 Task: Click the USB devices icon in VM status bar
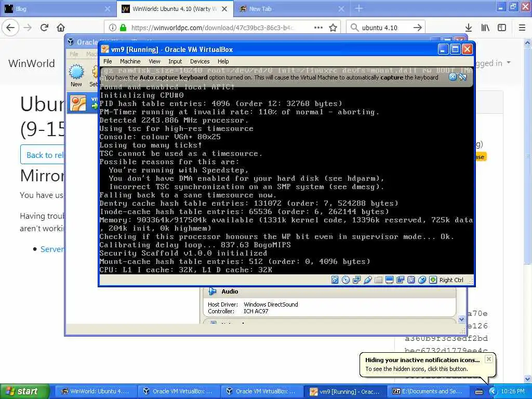click(367, 280)
